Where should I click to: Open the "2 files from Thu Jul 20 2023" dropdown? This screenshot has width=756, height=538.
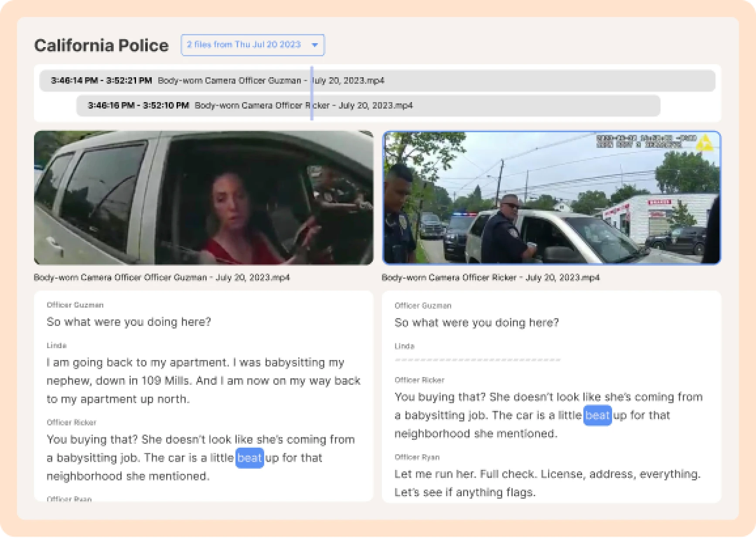click(x=244, y=45)
